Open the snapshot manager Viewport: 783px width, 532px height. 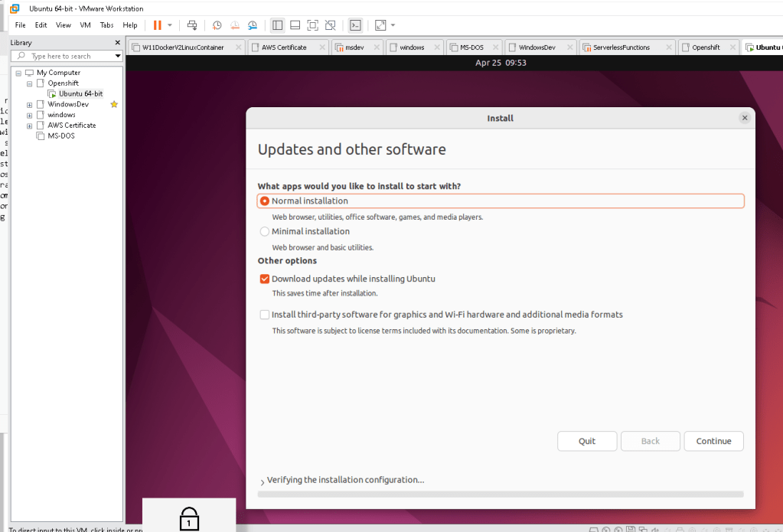253,25
